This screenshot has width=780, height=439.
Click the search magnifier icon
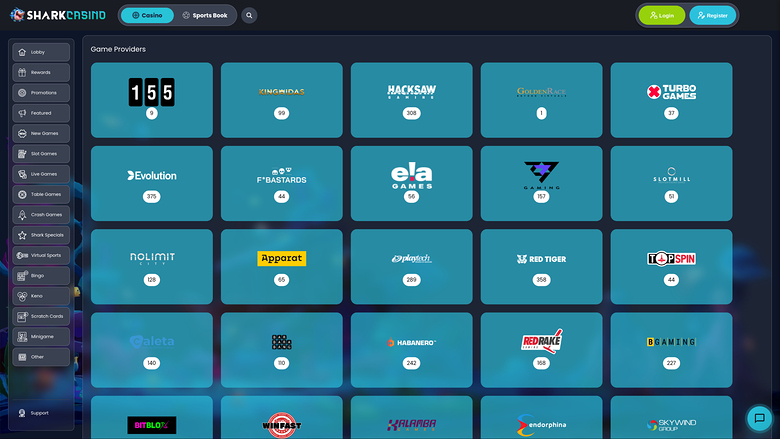(x=249, y=15)
